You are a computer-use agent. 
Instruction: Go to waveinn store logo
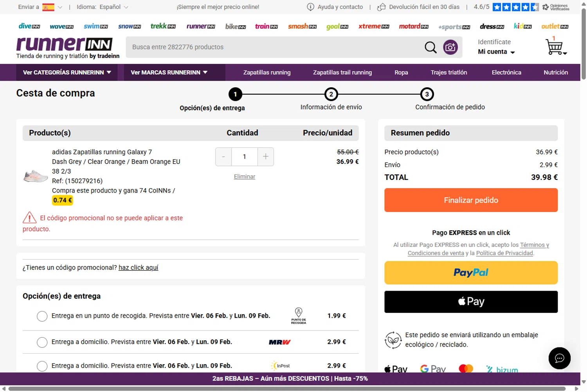[x=61, y=27]
